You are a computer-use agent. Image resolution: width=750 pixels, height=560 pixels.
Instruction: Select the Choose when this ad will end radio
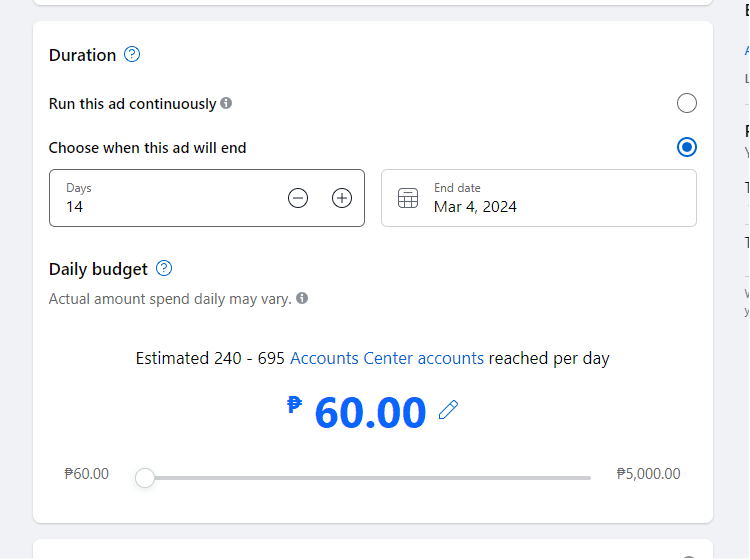(x=686, y=147)
